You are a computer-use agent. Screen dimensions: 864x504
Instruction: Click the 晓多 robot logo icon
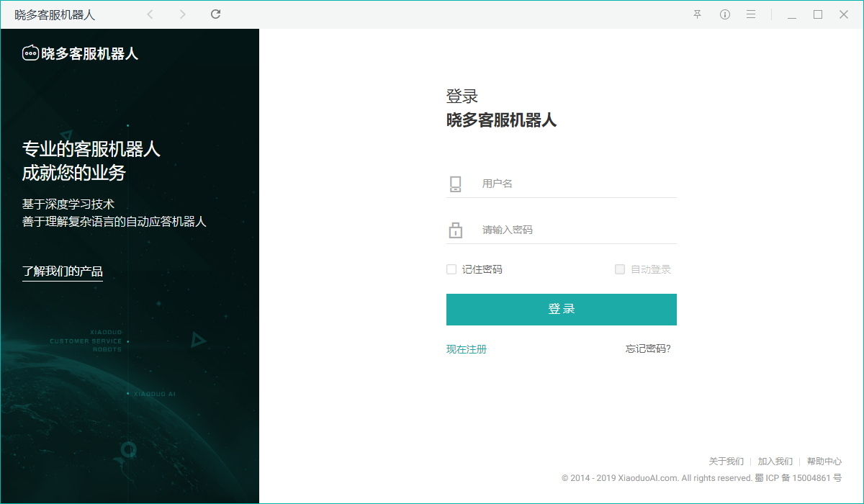tap(30, 52)
